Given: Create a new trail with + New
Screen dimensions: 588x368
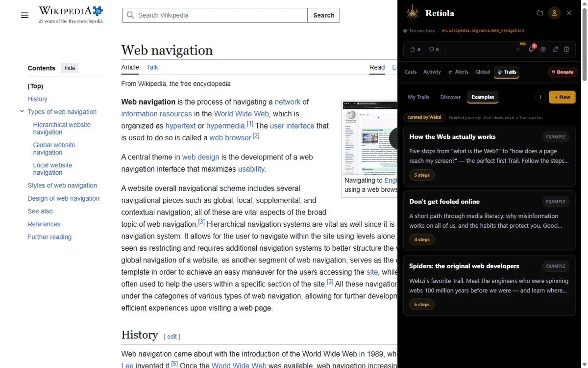Looking at the screenshot, I should point(562,97).
